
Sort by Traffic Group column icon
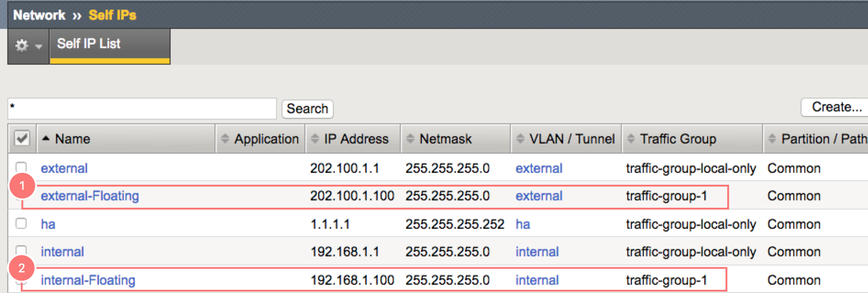[x=631, y=138]
